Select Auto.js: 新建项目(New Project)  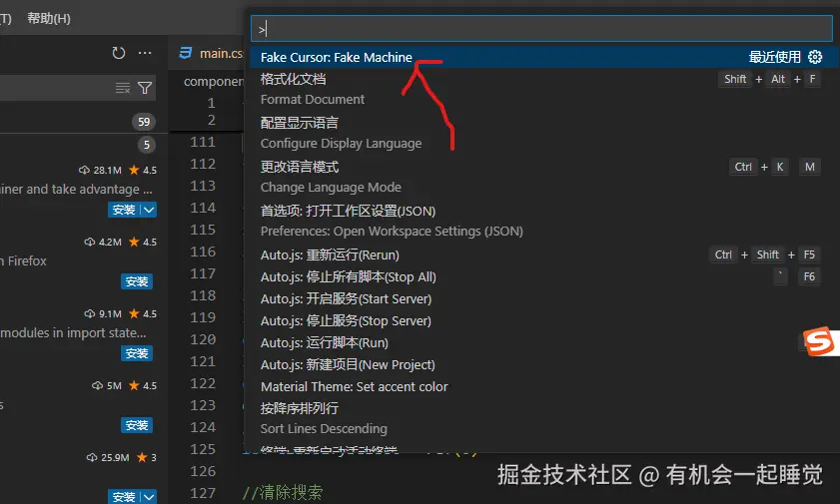(541, 364)
